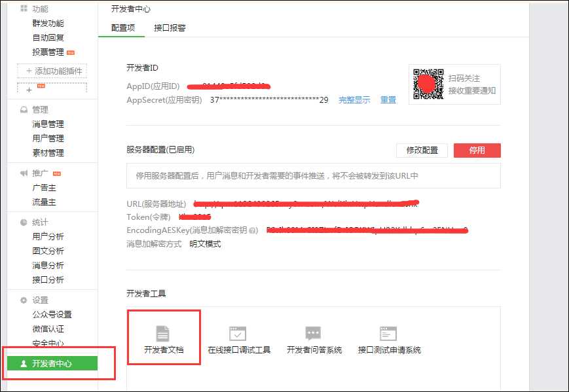Click the 推广 megaphone icon
569x392 pixels.
[x=24, y=173]
